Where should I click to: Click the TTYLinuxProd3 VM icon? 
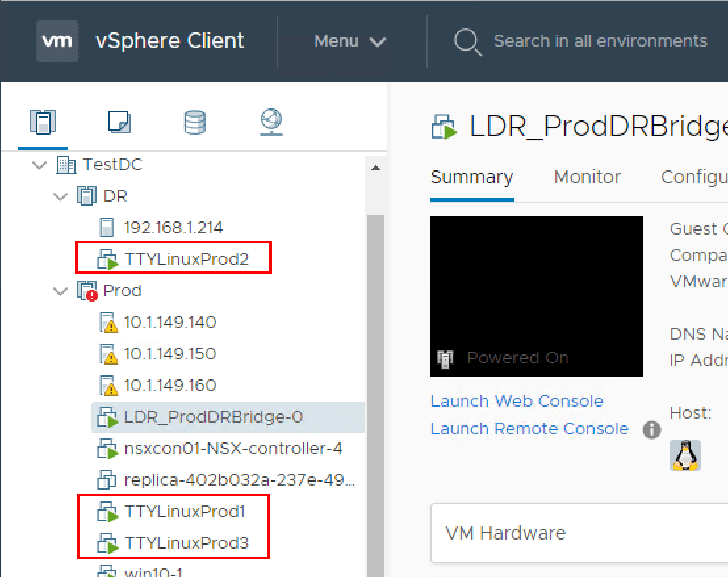(x=108, y=543)
